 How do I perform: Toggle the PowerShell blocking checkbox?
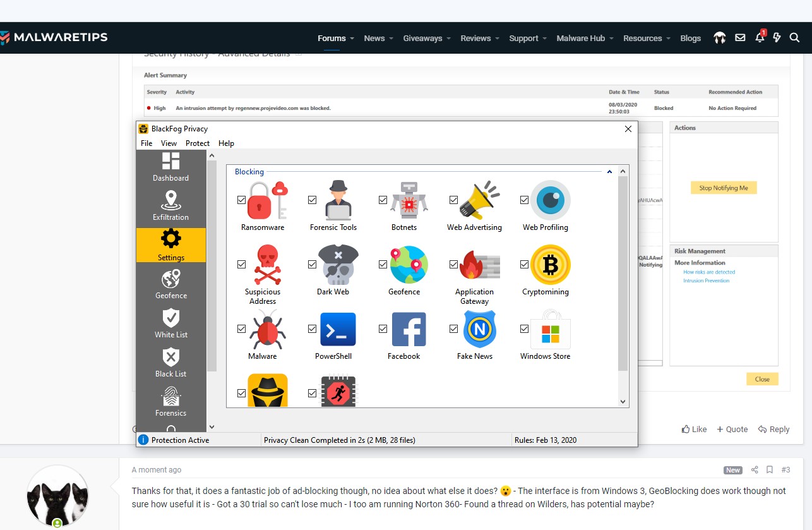point(312,328)
